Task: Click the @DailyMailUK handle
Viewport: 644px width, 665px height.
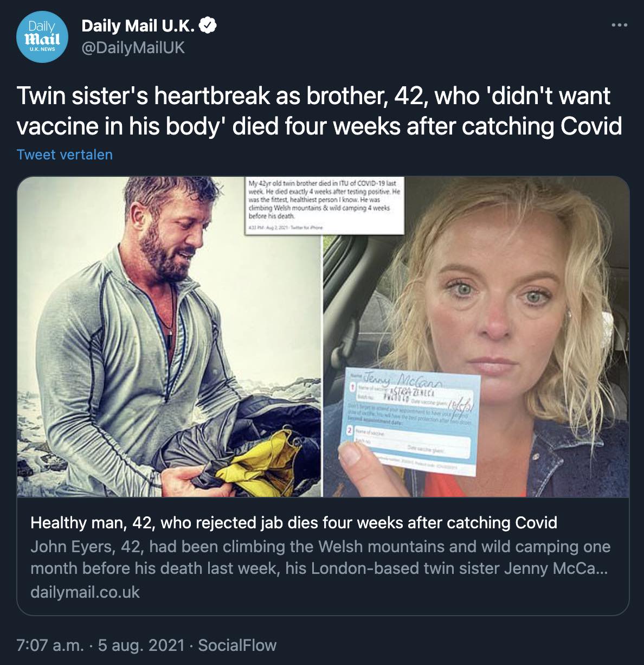Action: [x=133, y=48]
